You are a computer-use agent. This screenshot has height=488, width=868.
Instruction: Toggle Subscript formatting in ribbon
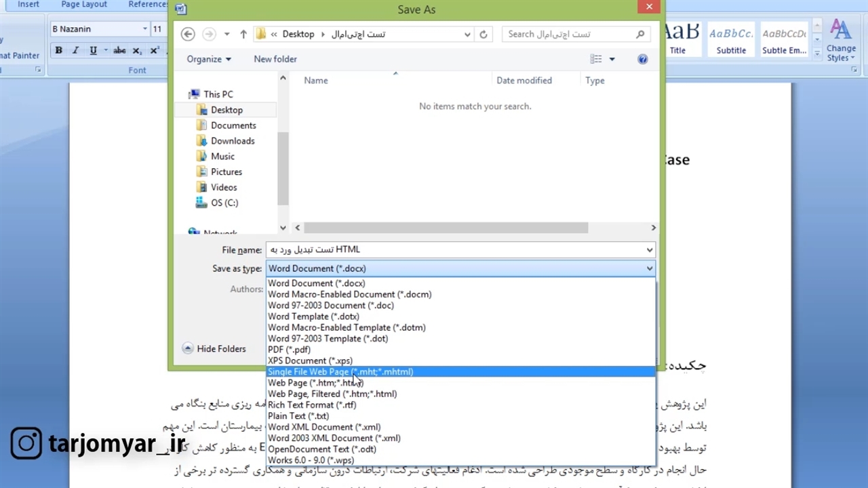pos(137,50)
